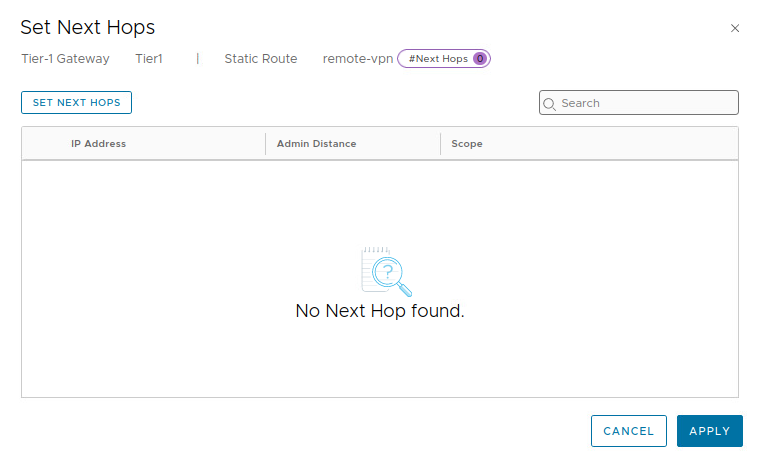Viewport: 759px width, 463px height.
Task: Click the Scope column header
Action: click(467, 144)
